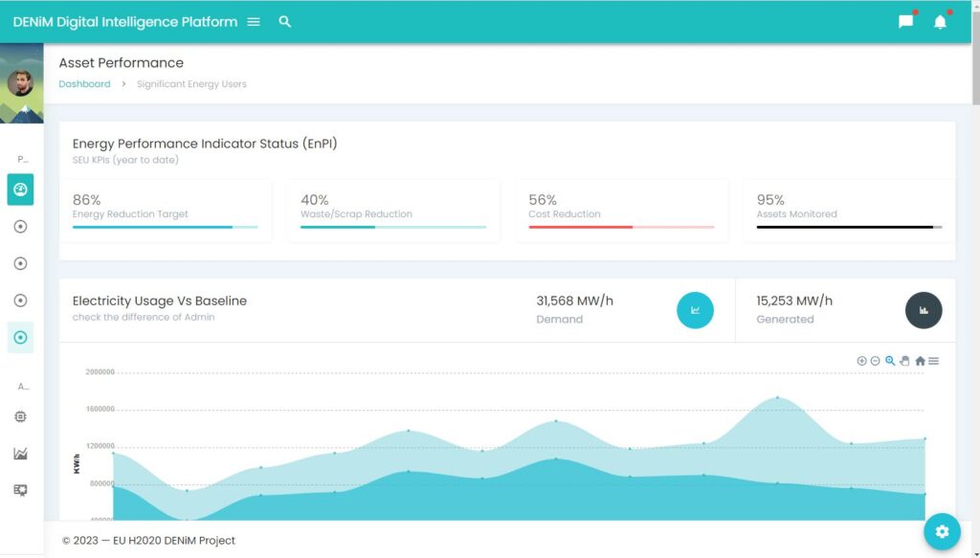Open the settings gear floating button
This screenshot has height=558, width=980.
[942, 531]
